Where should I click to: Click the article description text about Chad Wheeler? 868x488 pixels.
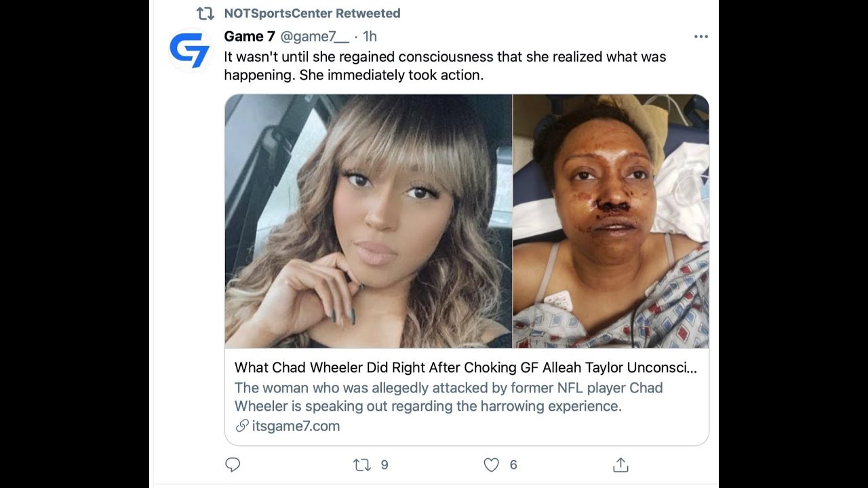click(x=449, y=396)
